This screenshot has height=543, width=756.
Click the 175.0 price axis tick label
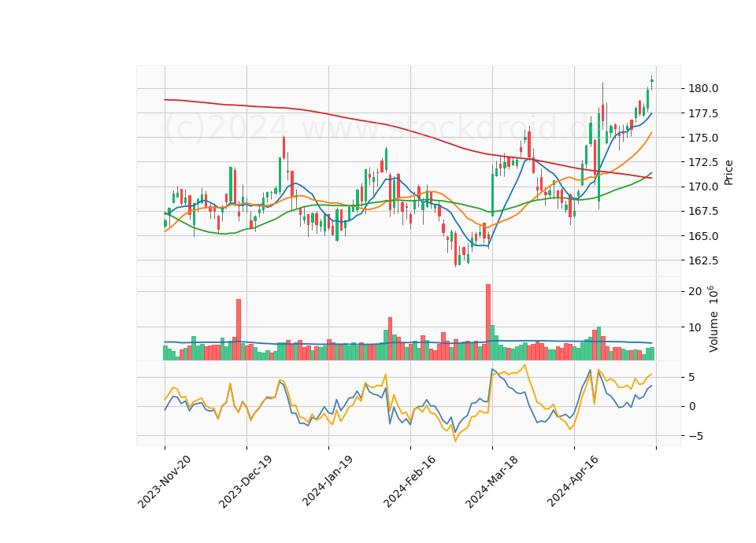(704, 138)
